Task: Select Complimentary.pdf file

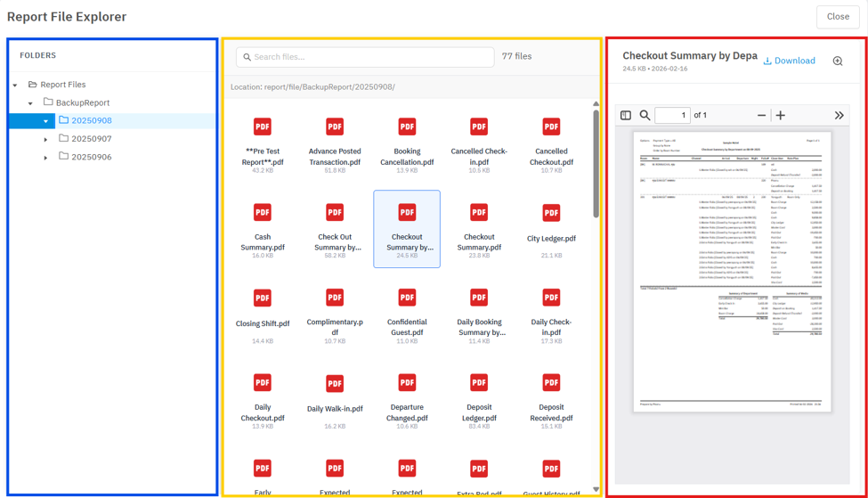Action: coord(335,314)
